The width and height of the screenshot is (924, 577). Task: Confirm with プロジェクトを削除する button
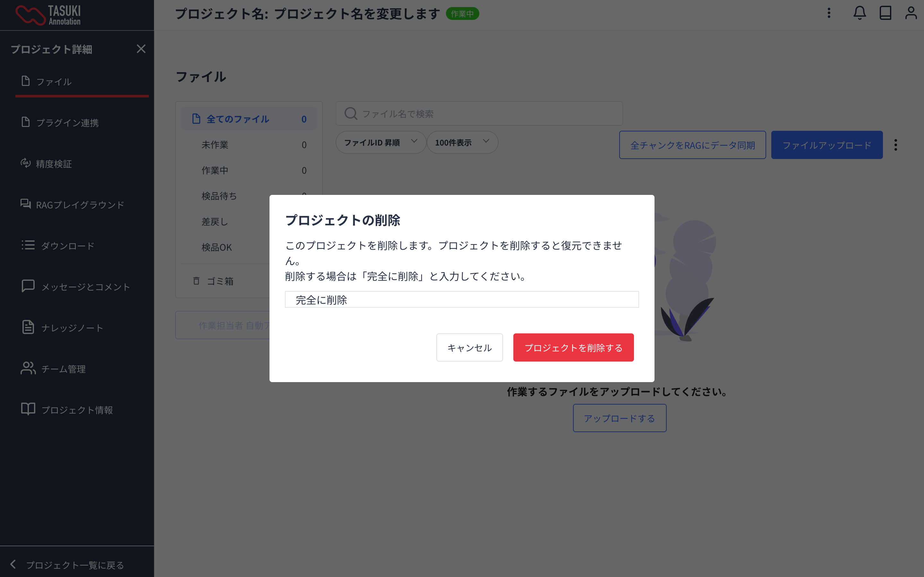pos(573,348)
